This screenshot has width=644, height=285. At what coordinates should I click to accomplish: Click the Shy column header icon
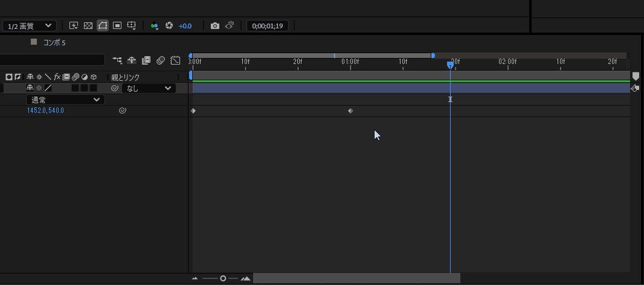click(x=30, y=77)
